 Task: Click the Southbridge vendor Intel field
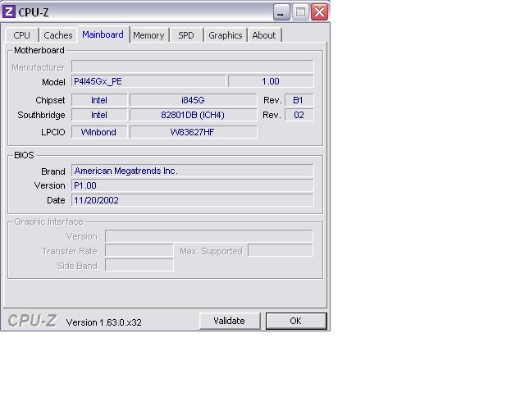(x=99, y=115)
